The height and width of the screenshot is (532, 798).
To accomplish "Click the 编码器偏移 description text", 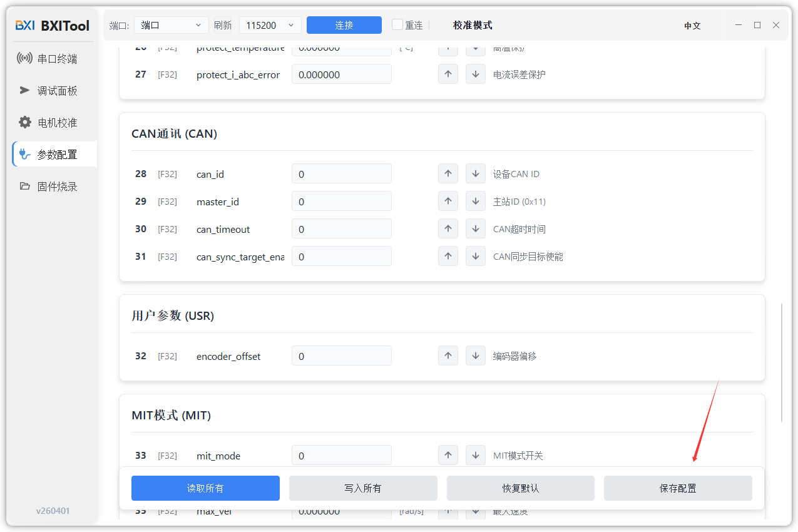I will point(515,356).
